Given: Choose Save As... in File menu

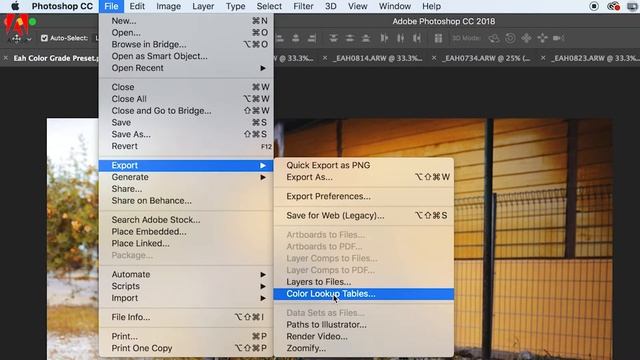Looking at the screenshot, I should [x=186, y=134].
